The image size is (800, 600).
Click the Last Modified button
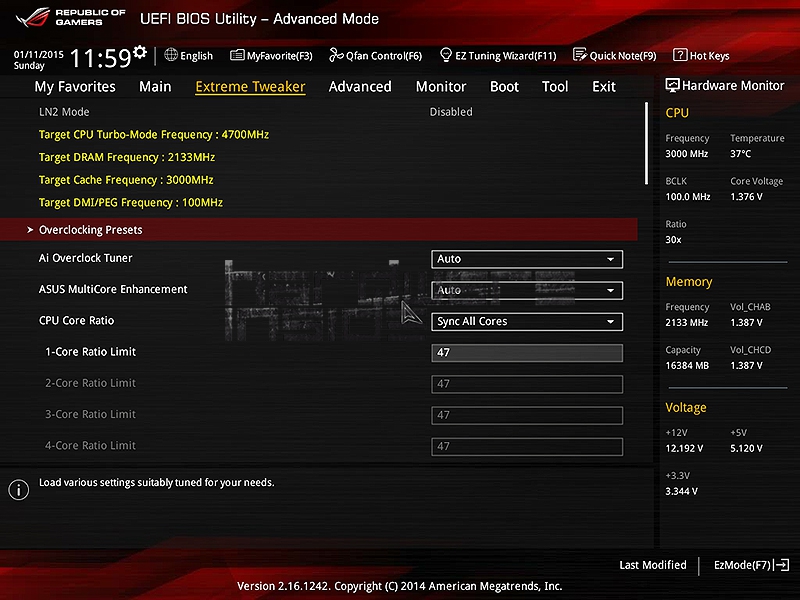coord(652,565)
